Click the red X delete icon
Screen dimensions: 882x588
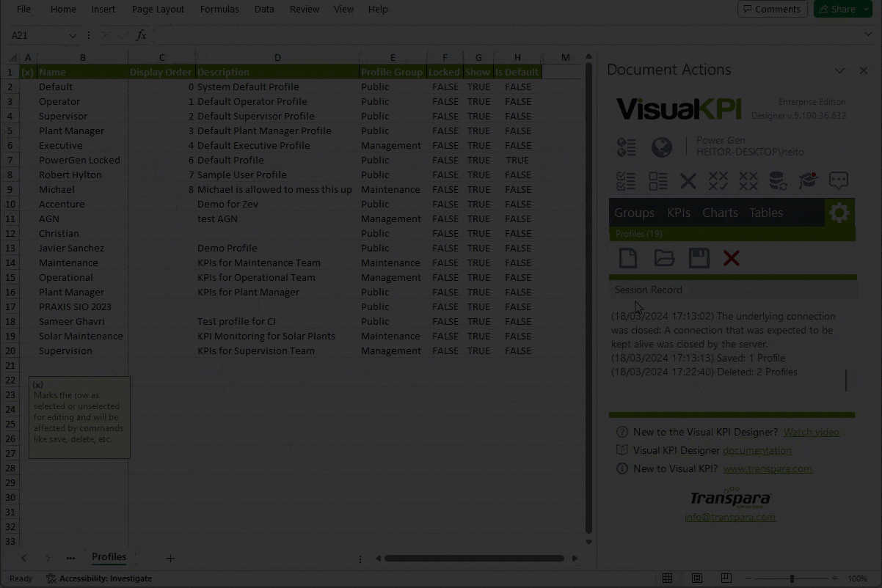click(x=731, y=258)
